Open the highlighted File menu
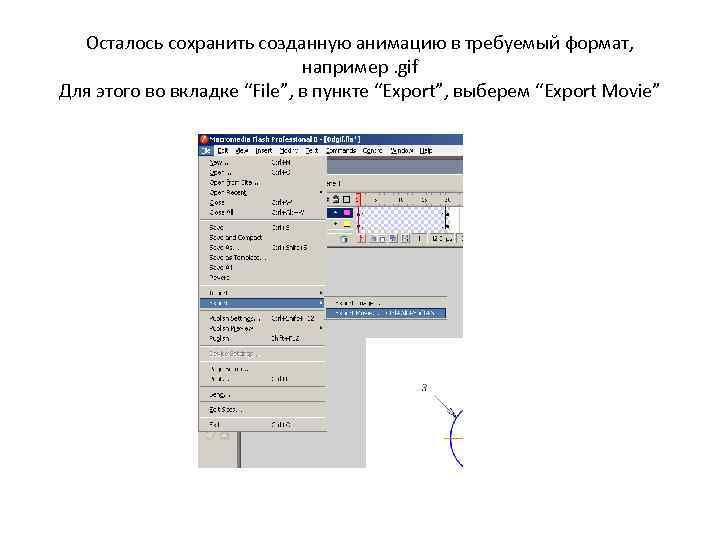720x540 pixels. pyautogui.click(x=206, y=151)
